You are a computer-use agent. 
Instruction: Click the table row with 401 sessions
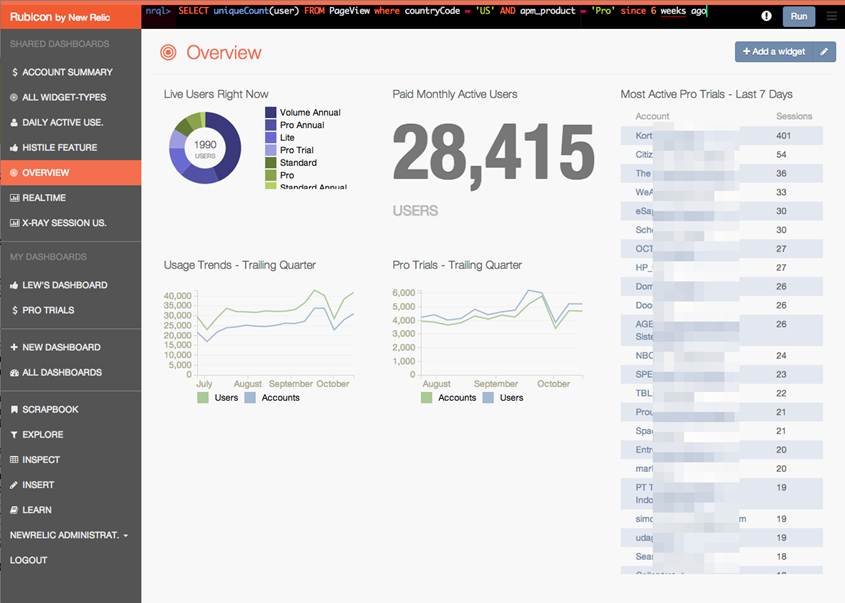click(722, 136)
